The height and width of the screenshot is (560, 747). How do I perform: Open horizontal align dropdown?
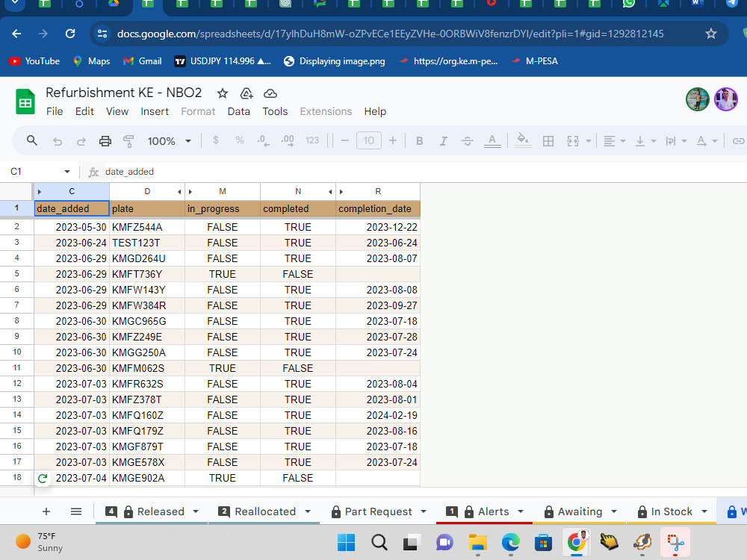[614, 141]
